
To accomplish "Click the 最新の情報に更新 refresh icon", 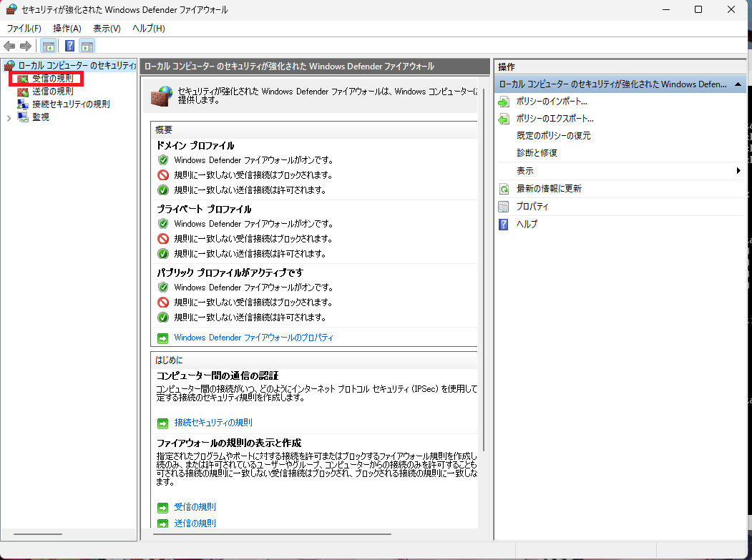I will [504, 189].
